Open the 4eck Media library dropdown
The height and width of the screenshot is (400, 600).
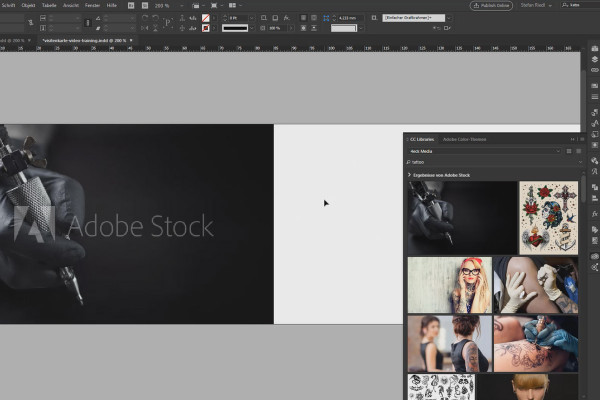click(x=484, y=151)
